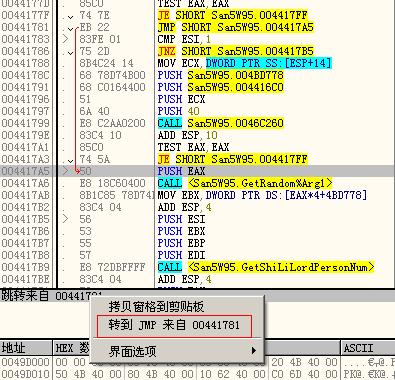Select address 0044177F in disassembly
Screen dimensions: 395x380
coord(25,15)
